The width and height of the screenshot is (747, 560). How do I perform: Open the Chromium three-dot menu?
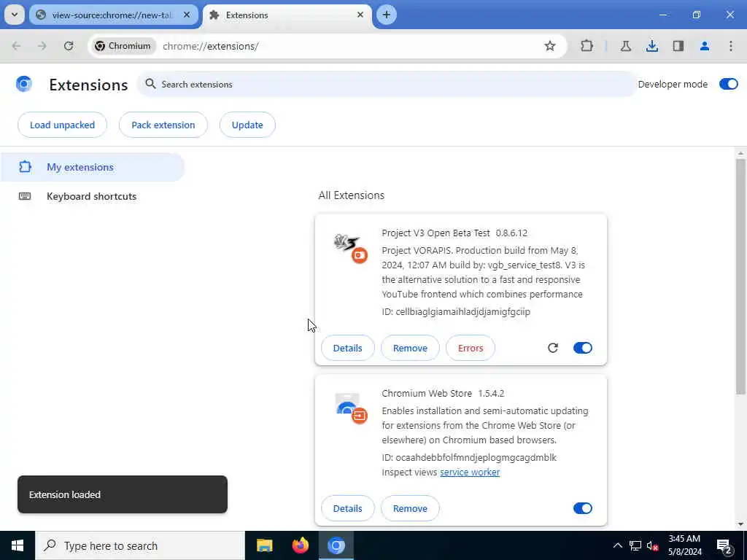pos(730,46)
